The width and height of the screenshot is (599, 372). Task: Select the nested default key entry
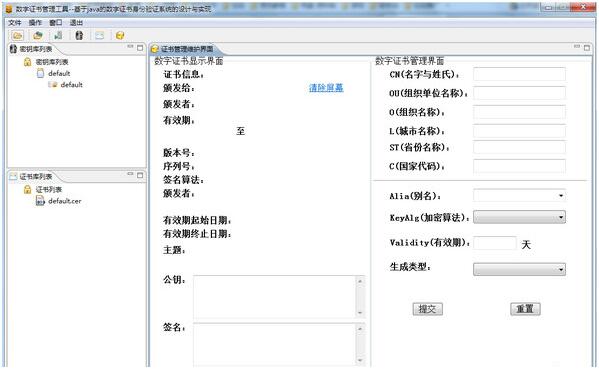point(71,84)
